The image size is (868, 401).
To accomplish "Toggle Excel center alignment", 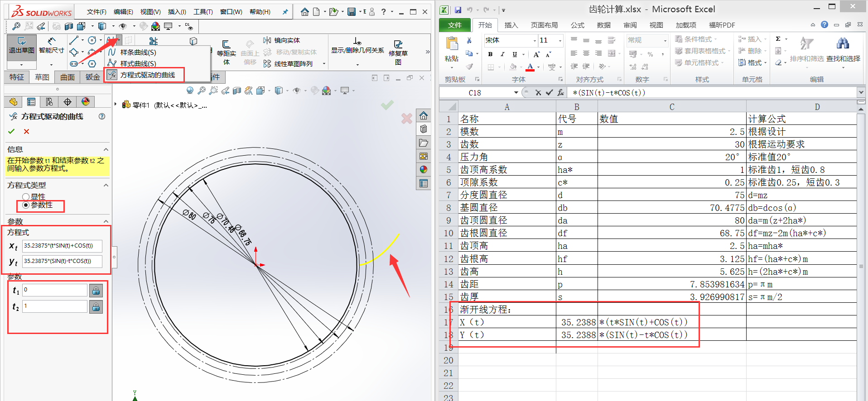I will (586, 53).
